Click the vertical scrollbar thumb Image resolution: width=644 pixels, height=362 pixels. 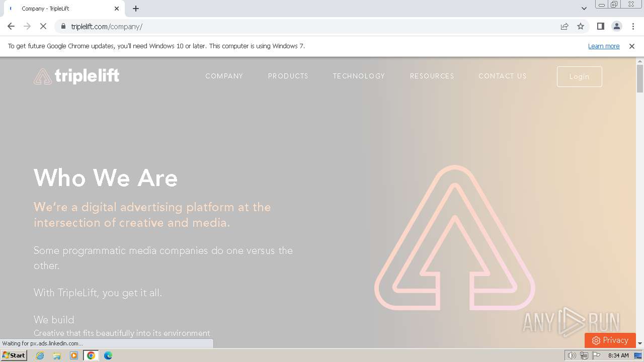pos(640,79)
